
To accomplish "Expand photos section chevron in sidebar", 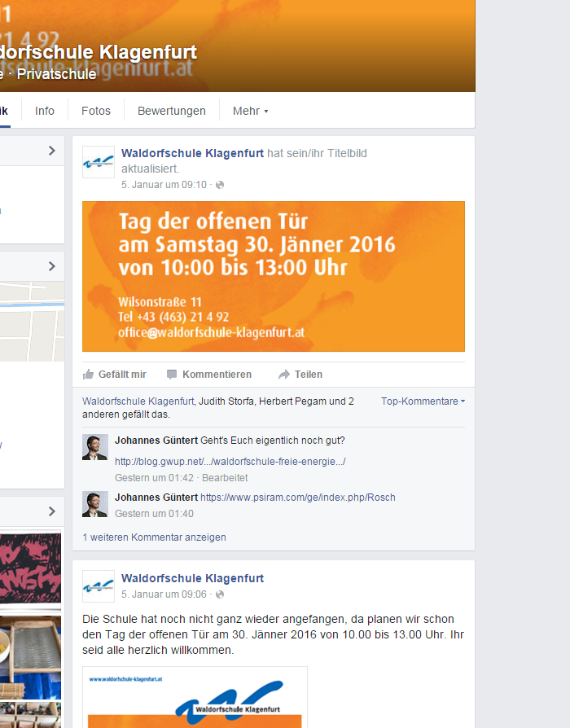I will coord(51,511).
